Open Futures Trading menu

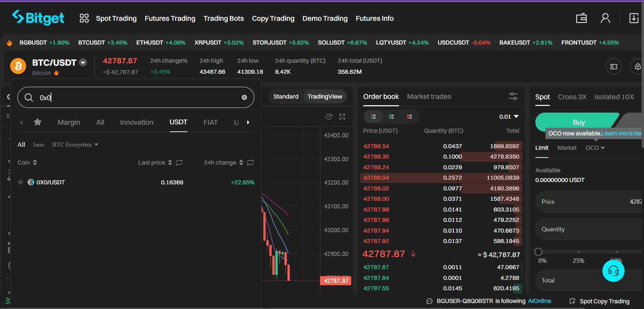point(170,18)
